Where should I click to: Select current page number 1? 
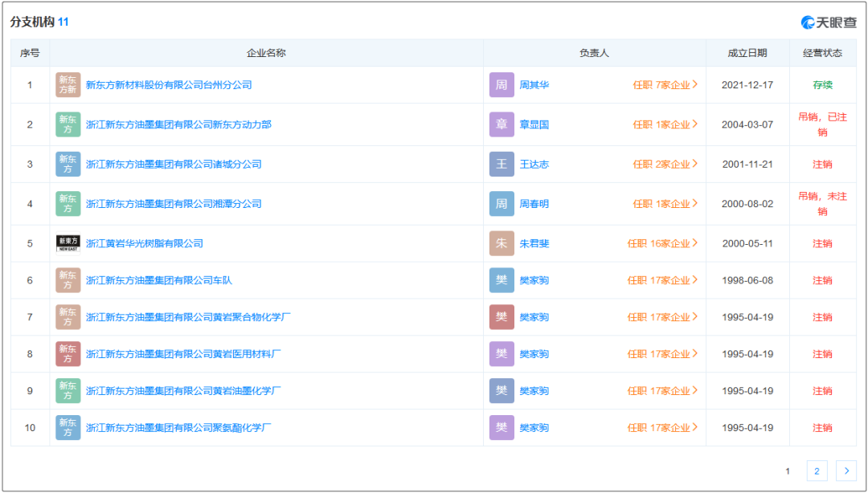[x=787, y=471]
